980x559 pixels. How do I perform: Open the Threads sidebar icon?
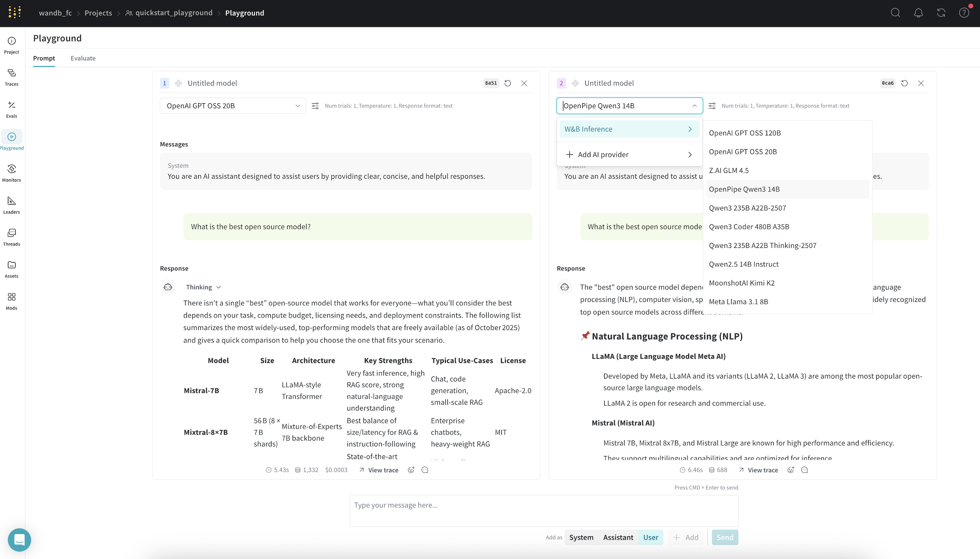11,237
